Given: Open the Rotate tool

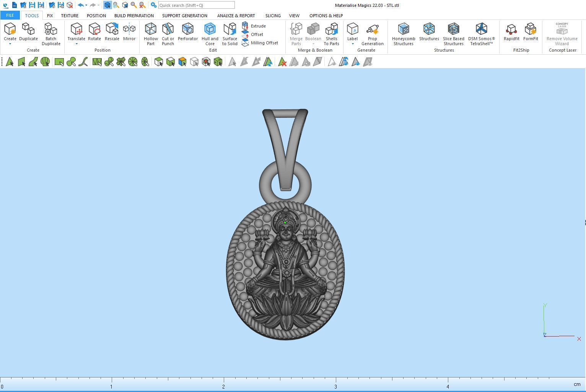Looking at the screenshot, I should 94,32.
